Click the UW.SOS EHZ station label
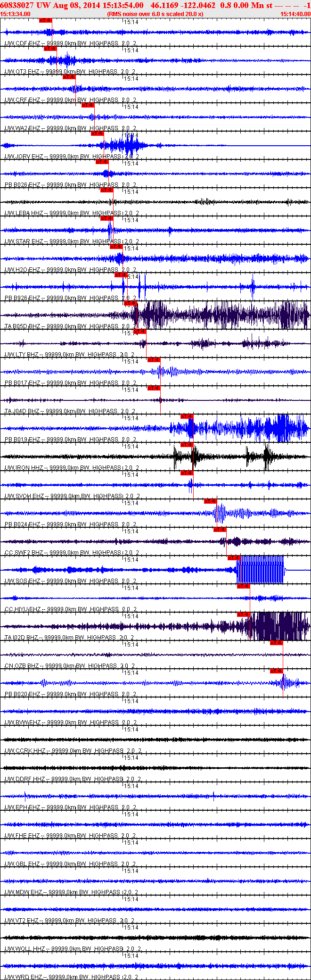311x980 pixels. tap(23, 581)
